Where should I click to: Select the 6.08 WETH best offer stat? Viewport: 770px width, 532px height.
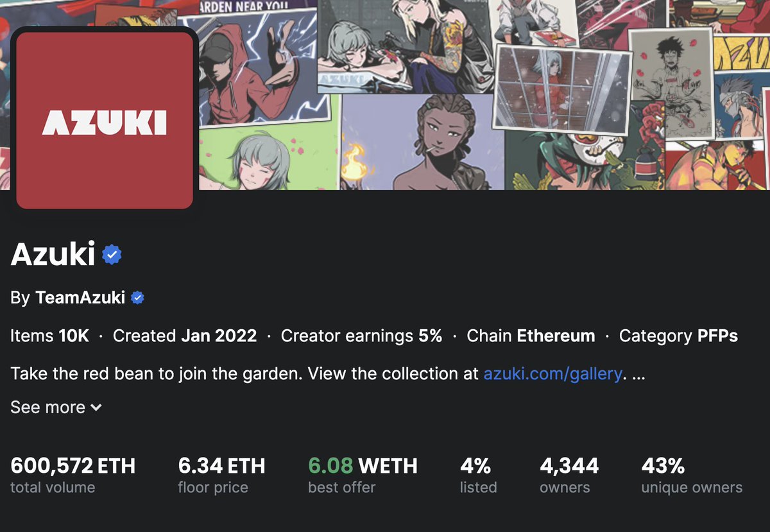363,475
